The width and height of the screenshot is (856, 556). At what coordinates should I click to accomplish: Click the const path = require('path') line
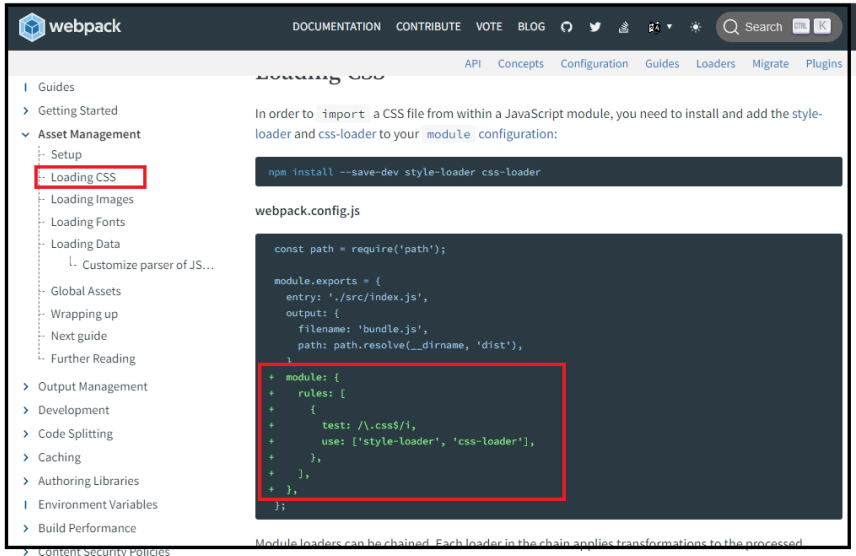(x=360, y=249)
